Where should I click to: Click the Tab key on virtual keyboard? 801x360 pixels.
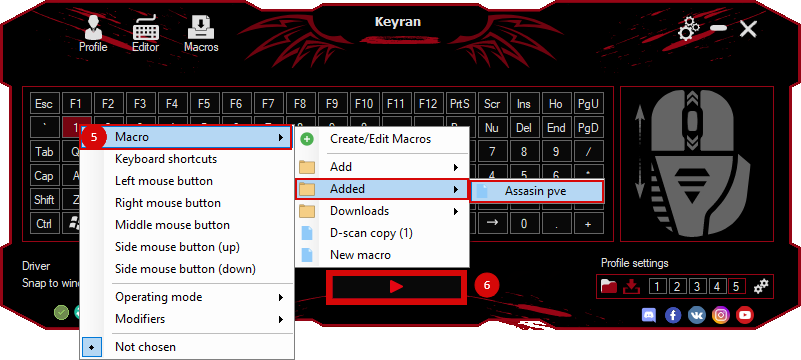(44, 152)
